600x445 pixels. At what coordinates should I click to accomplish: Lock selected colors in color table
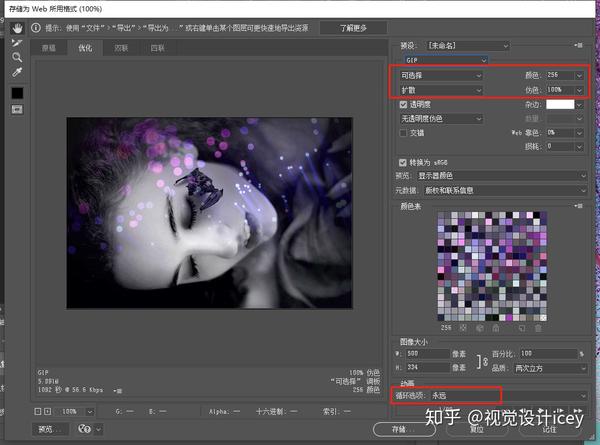[x=496, y=328]
